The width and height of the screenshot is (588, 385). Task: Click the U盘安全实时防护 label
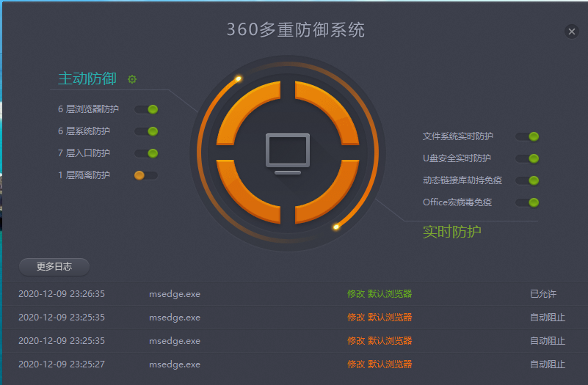tap(457, 158)
